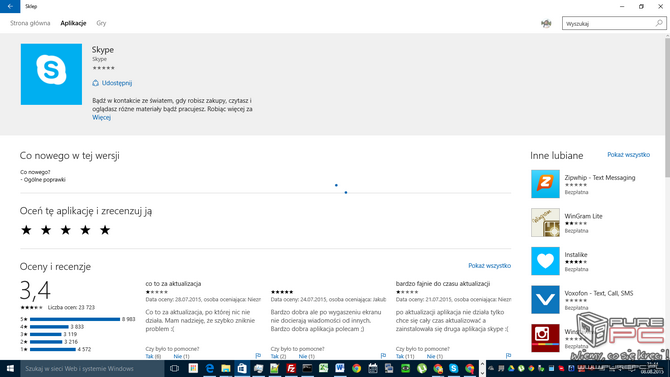Rate the app three stars
The image size is (670, 377).
(x=65, y=230)
